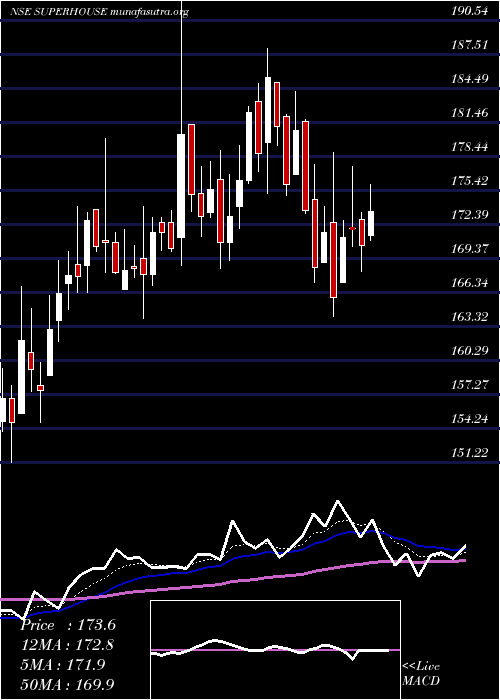Click the 157.27 price axis label

tap(469, 385)
